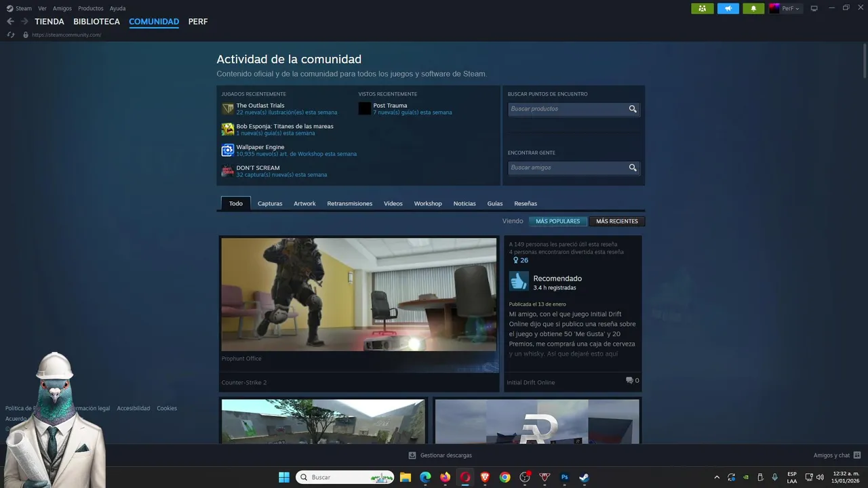Open 7 nueva(s) guía(s) esta semana
The width and height of the screenshot is (868, 488).
click(412, 113)
